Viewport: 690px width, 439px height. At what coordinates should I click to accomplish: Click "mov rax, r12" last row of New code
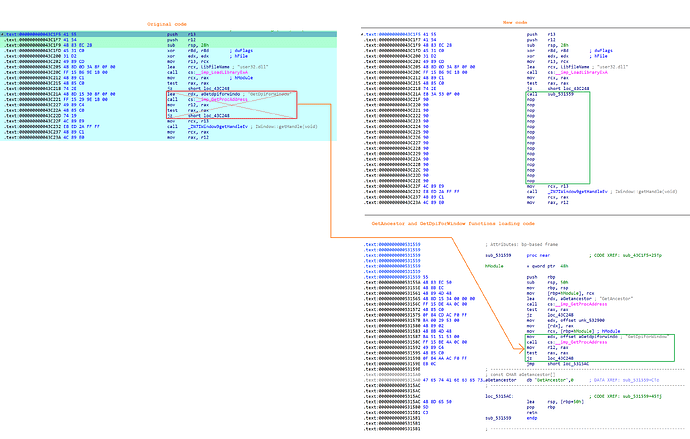(548, 202)
